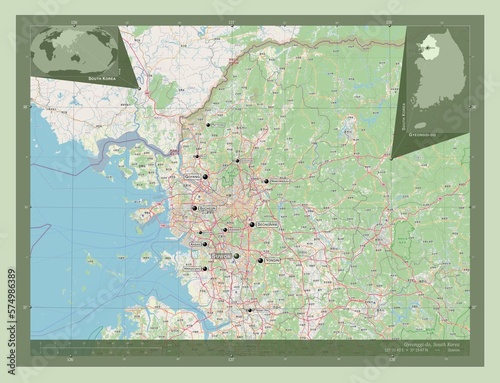
Task: Select the Seongnam city label
Action: tap(267, 225)
